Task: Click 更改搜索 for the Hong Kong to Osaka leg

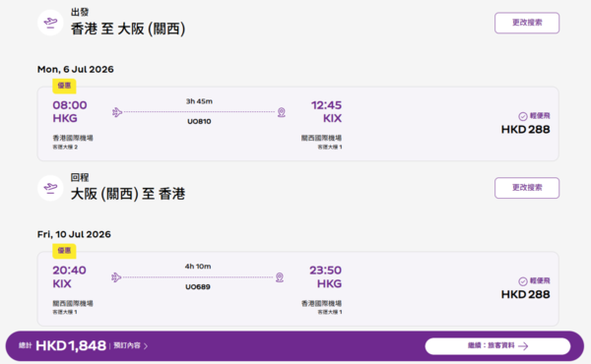Action: coord(527,23)
